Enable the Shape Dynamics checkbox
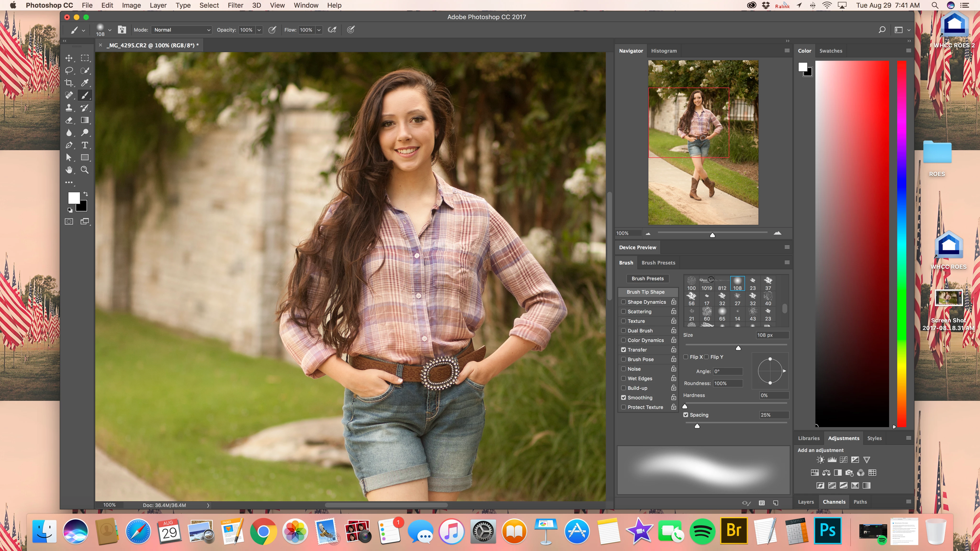The image size is (980, 551). point(624,302)
